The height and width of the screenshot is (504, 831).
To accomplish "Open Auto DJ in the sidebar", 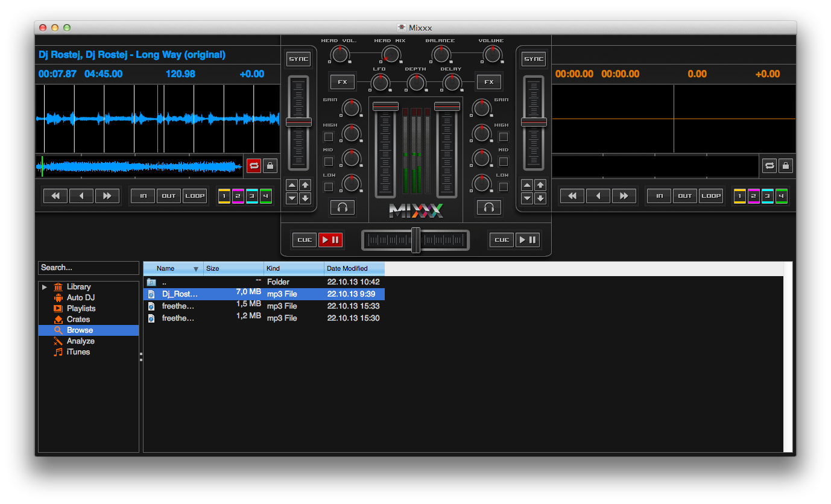I will [x=81, y=298].
